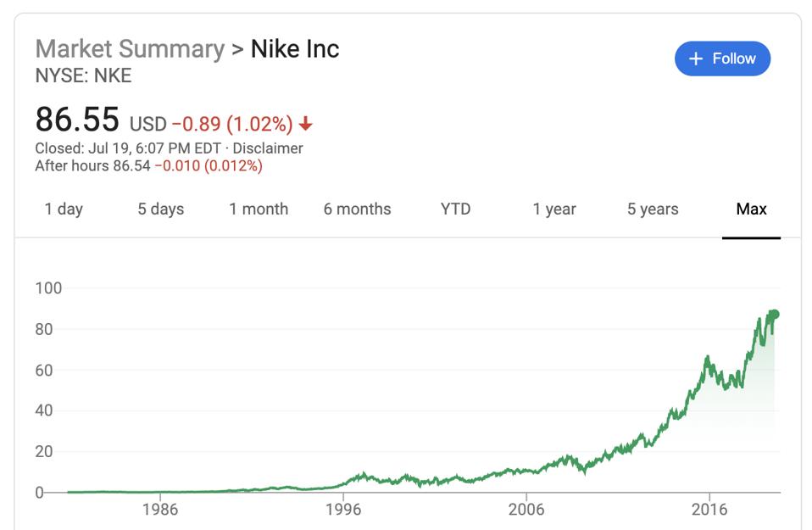Click the 2006 label on the x-axis
This screenshot has width=812, height=530.
[x=526, y=510]
